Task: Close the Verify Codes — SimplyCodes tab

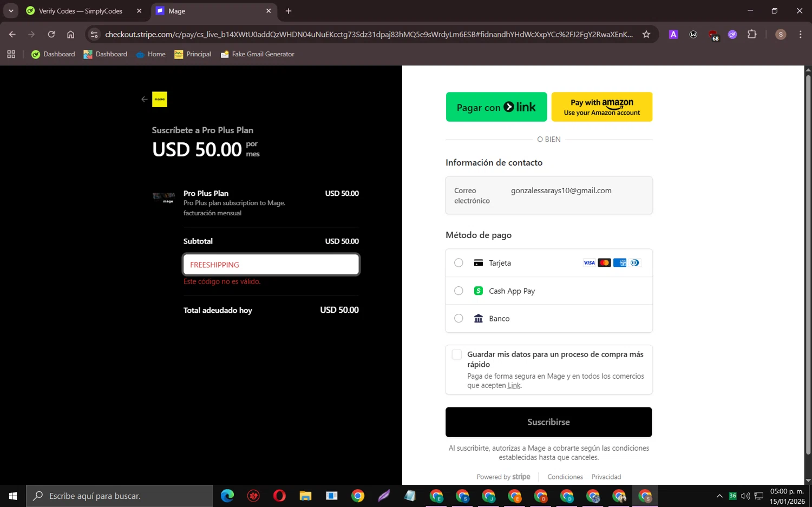Action: pos(139,11)
